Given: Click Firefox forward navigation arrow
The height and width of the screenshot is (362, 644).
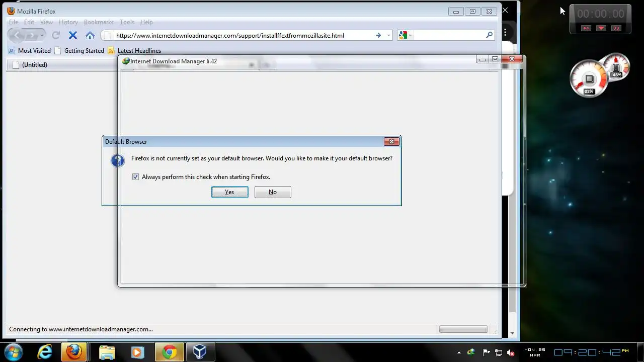Looking at the screenshot, I should click(32, 35).
